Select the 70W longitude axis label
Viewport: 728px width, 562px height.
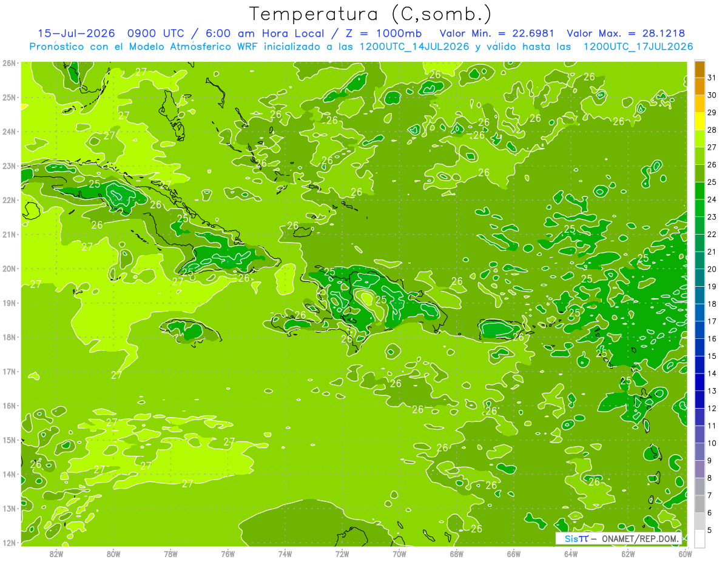click(399, 554)
